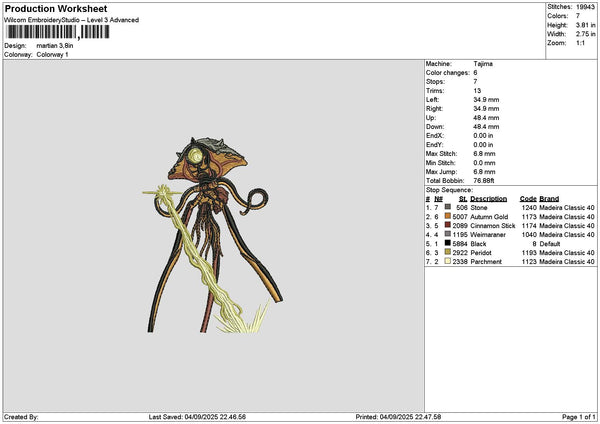Click the Zoom value 1:1
The width and height of the screenshot is (600, 424).
point(580,43)
